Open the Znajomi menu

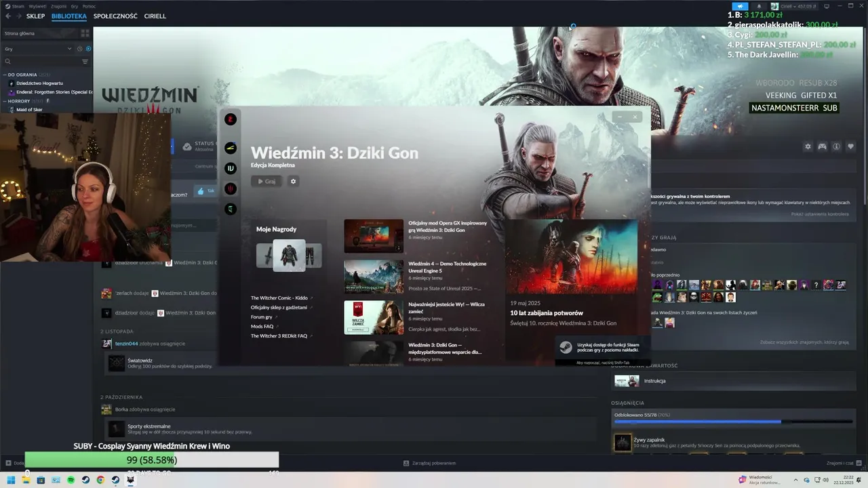coord(58,6)
